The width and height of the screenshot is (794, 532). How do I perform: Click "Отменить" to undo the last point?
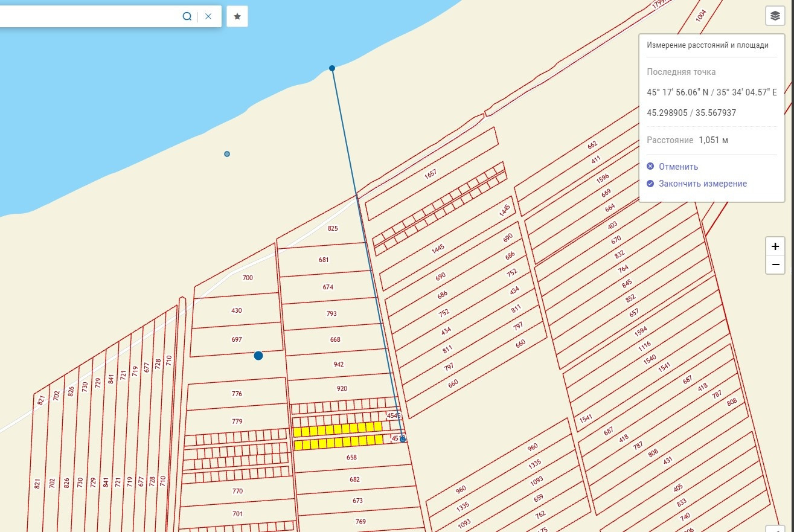(x=678, y=167)
